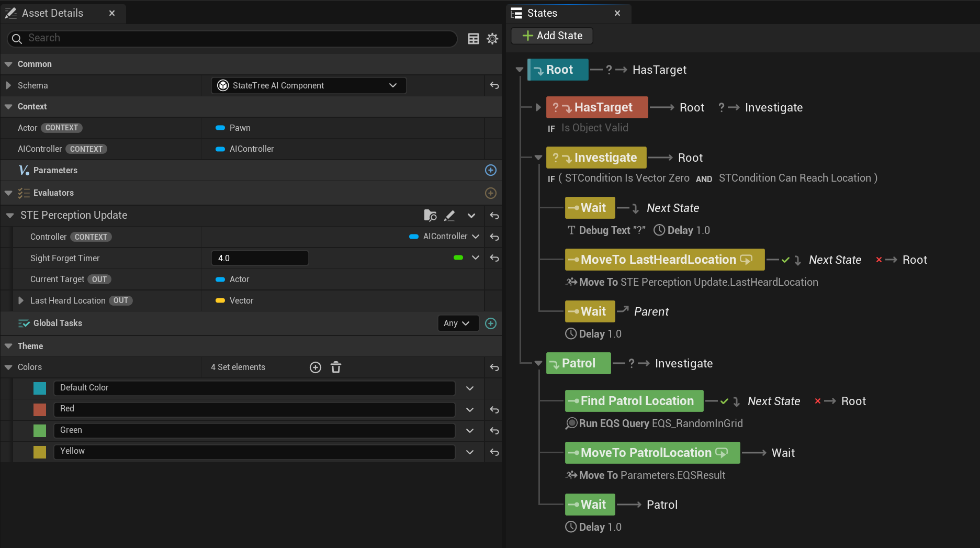Expand Yellow color entry options
Screen dimensions: 980x548
click(470, 452)
